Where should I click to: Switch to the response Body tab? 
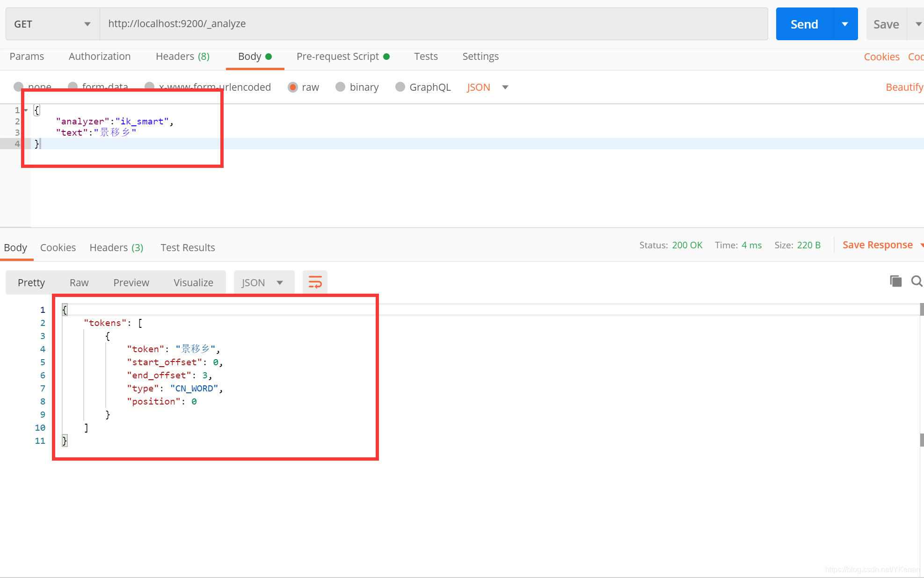(15, 247)
